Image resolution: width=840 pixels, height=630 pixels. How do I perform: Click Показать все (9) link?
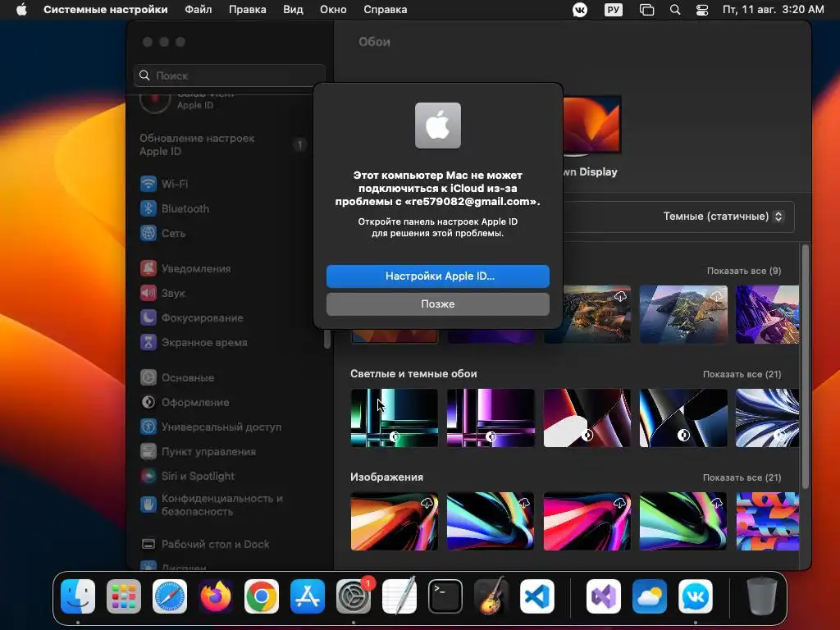743,271
